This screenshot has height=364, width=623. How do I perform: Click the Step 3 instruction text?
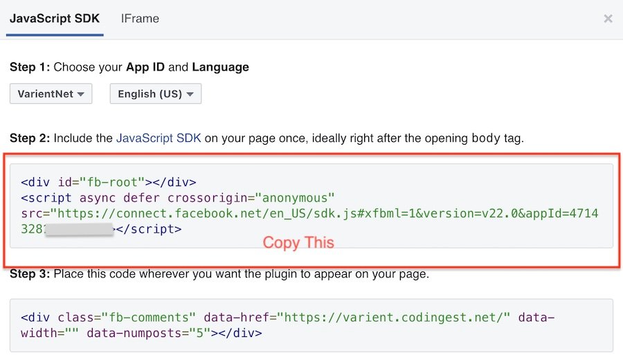[219, 274]
